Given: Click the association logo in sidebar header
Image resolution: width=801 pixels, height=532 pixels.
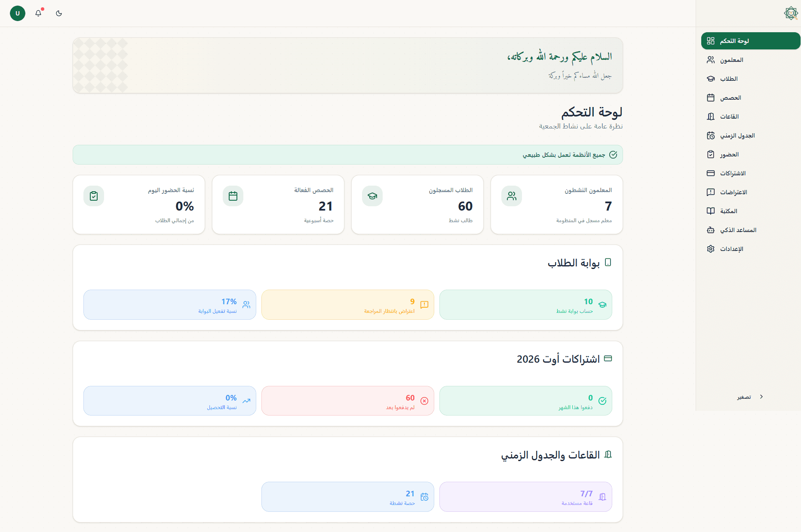Looking at the screenshot, I should (x=791, y=13).
